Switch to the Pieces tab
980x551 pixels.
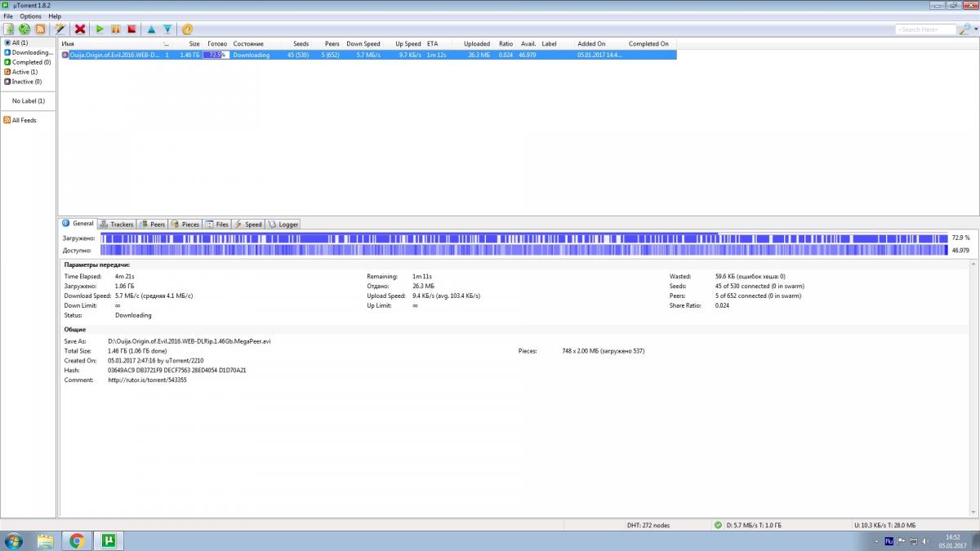click(185, 224)
